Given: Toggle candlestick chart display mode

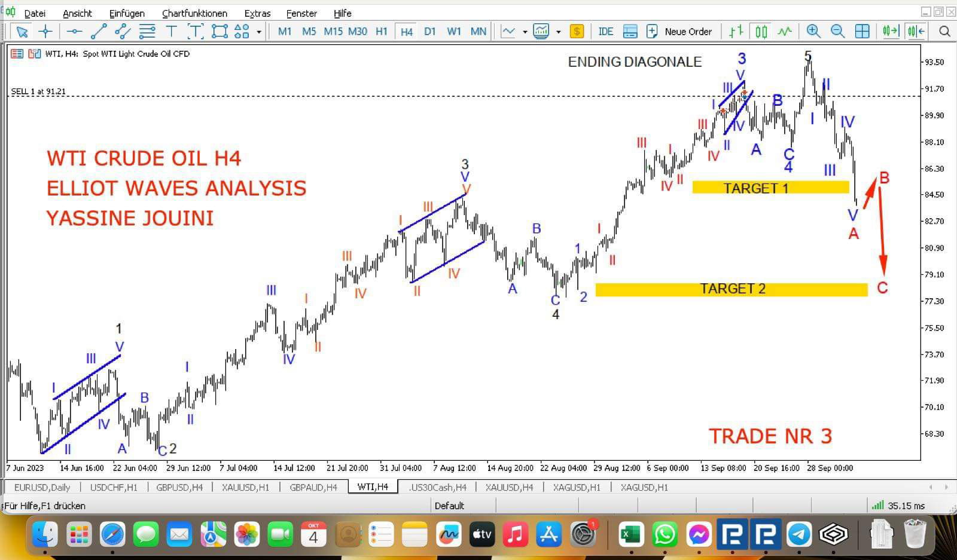Looking at the screenshot, I should point(761,32).
